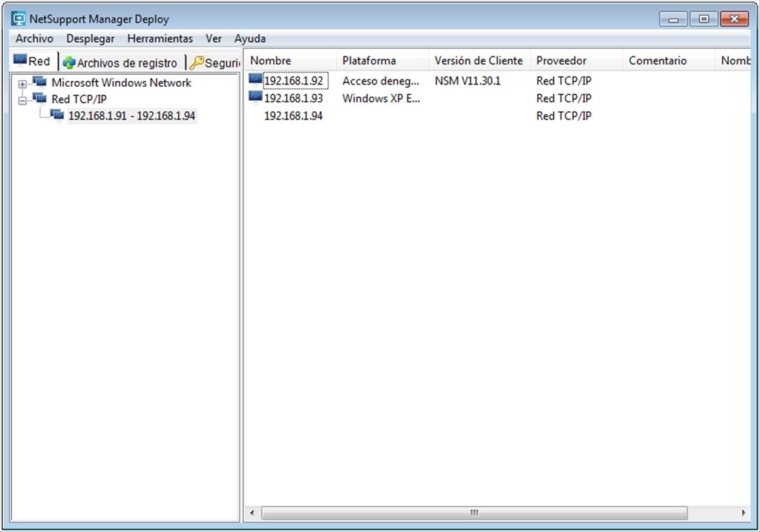Sort the list by Proveedor column
Viewport: 760px width, 532px height.
[576, 61]
